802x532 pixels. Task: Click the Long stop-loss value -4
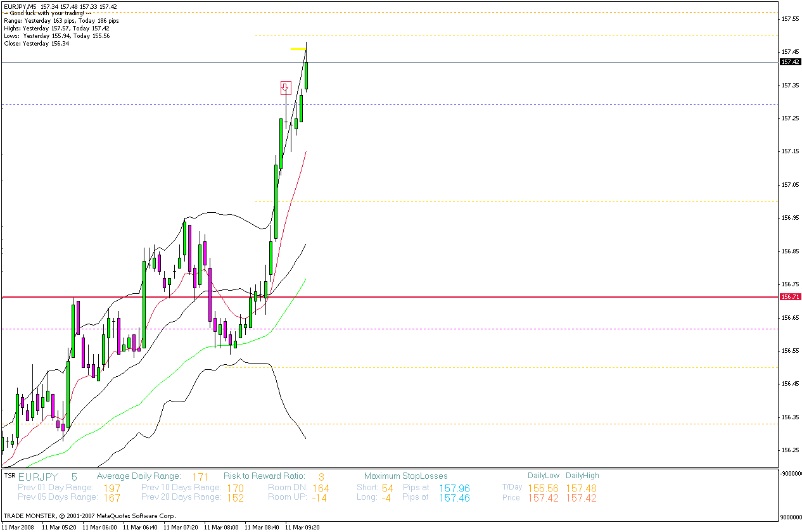click(386, 498)
